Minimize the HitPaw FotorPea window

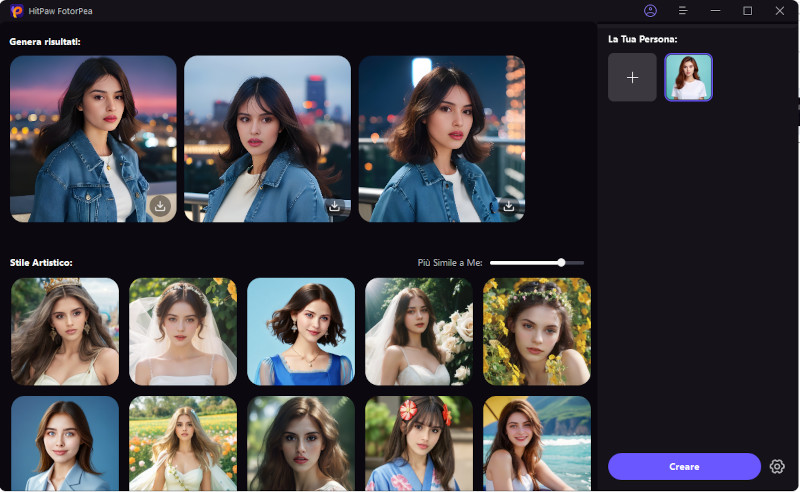coord(715,11)
